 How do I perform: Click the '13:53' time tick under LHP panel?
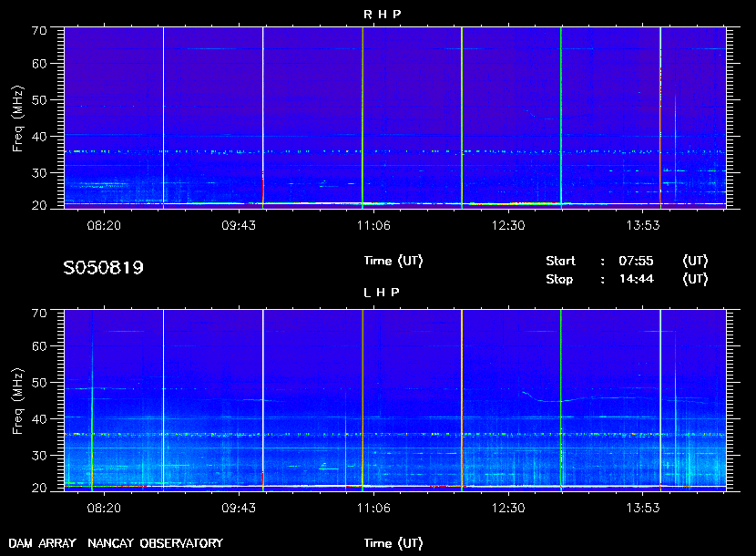pos(643,508)
